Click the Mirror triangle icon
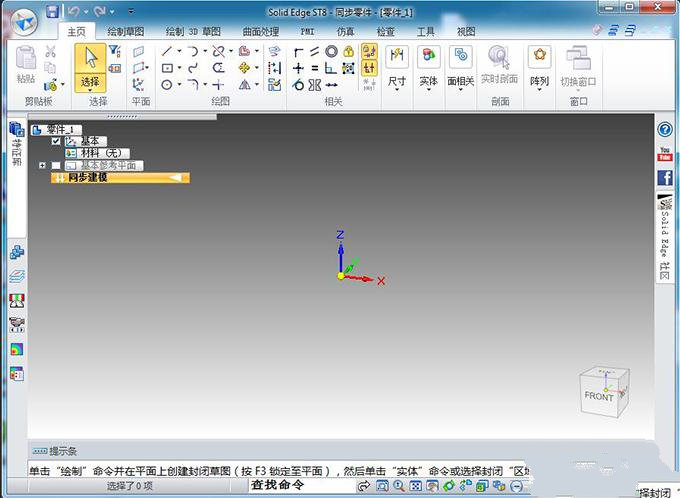Screen dimensions: 680x498 245,85
